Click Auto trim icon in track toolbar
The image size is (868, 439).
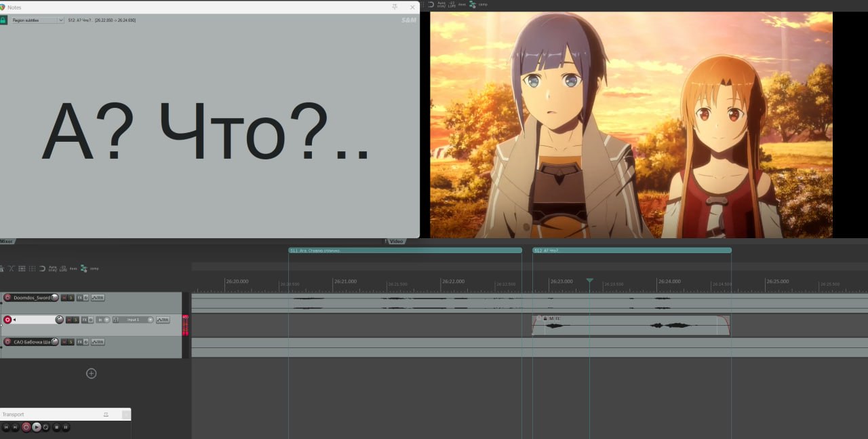pos(53,269)
